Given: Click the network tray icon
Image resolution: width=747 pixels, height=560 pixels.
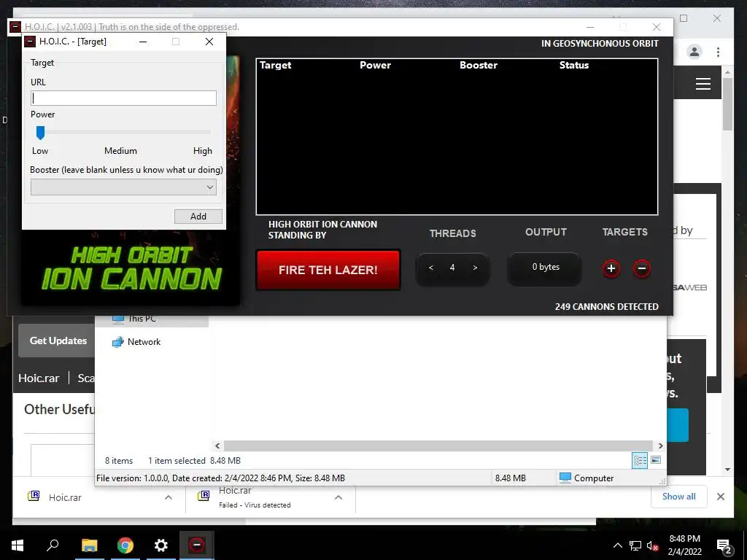Looking at the screenshot, I should pyautogui.click(x=635, y=545).
